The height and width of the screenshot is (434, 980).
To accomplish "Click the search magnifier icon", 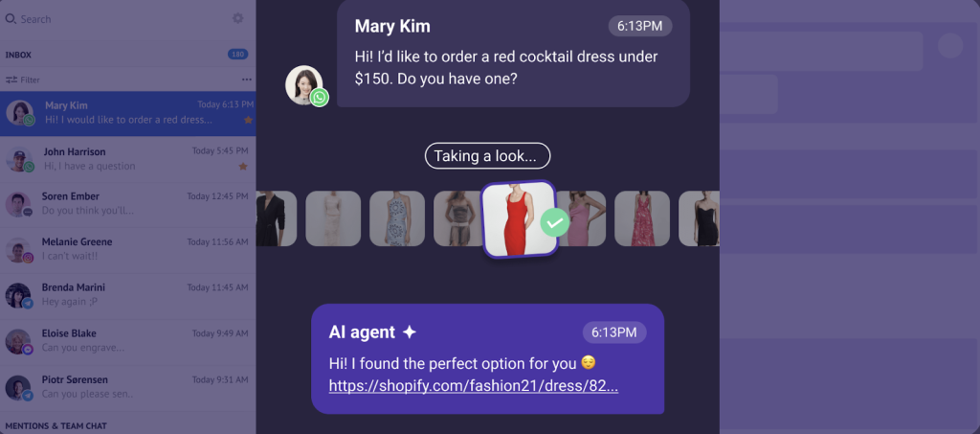I will pyautogui.click(x=10, y=19).
